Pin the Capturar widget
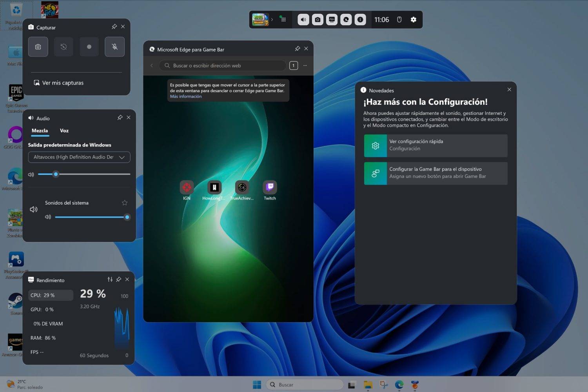 (114, 27)
